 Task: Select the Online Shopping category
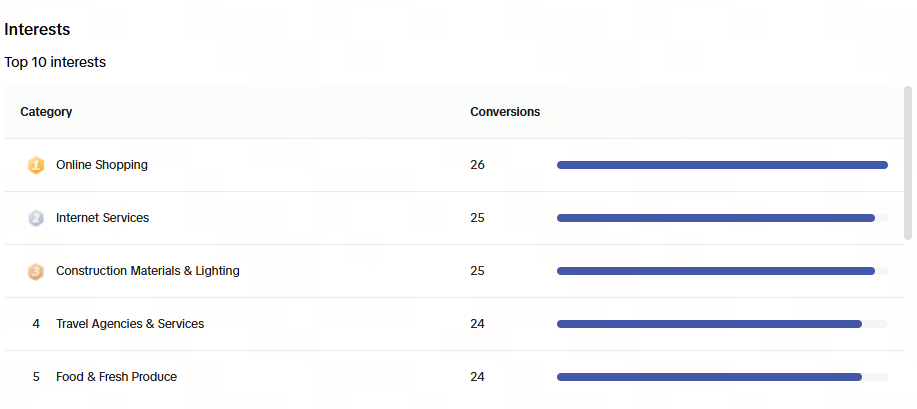pos(102,165)
